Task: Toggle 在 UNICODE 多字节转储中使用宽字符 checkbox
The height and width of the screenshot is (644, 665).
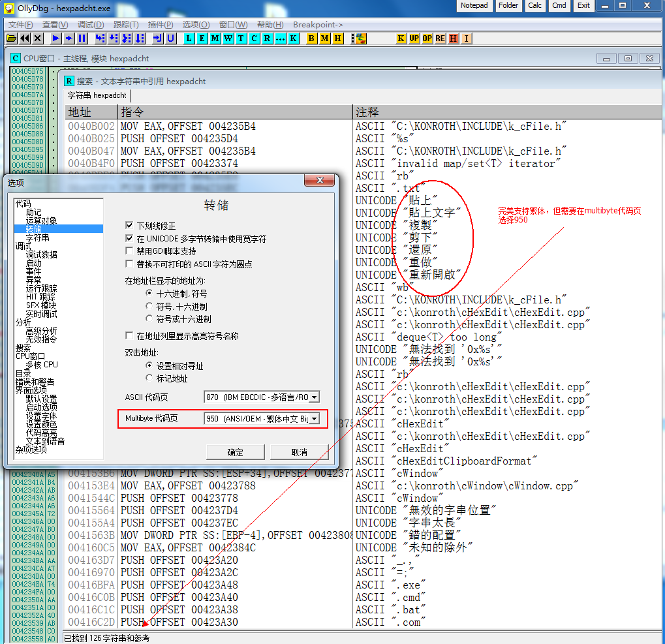Action: 129,238
